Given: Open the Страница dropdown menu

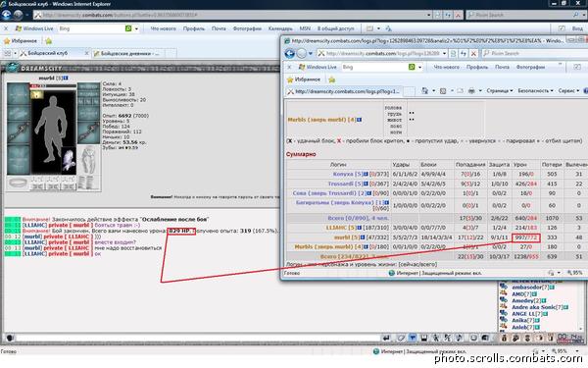Looking at the screenshot, I should (x=500, y=91).
